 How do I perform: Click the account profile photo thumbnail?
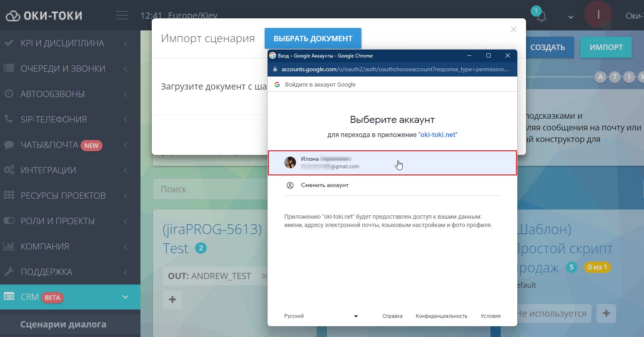(x=290, y=162)
